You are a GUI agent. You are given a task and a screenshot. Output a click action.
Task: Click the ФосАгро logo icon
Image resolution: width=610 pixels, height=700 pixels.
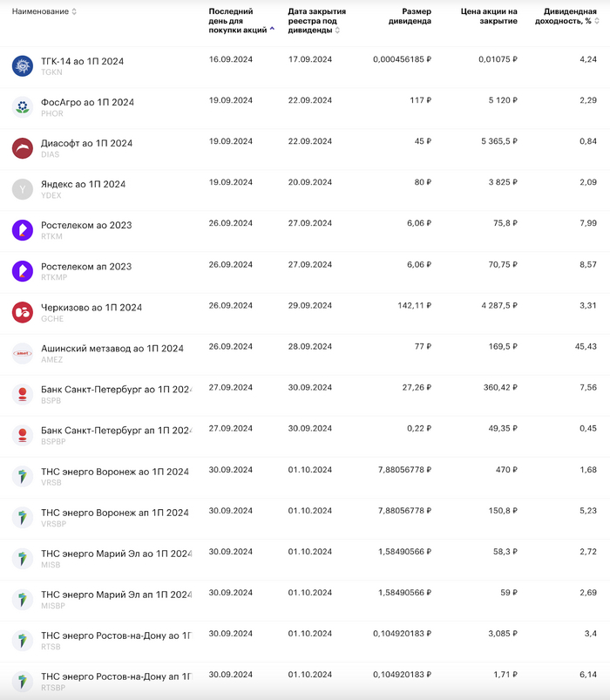[22, 106]
